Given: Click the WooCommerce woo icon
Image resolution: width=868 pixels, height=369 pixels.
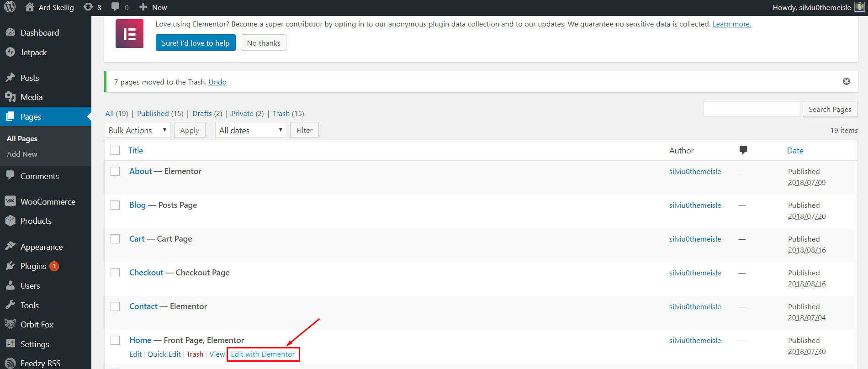Looking at the screenshot, I should [x=10, y=201].
